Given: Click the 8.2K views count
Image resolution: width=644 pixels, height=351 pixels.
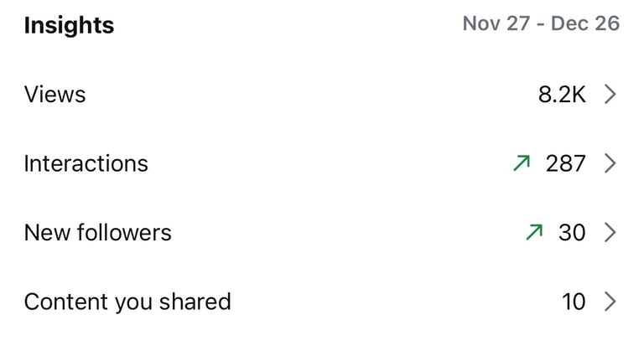Looking at the screenshot, I should click(x=562, y=95).
